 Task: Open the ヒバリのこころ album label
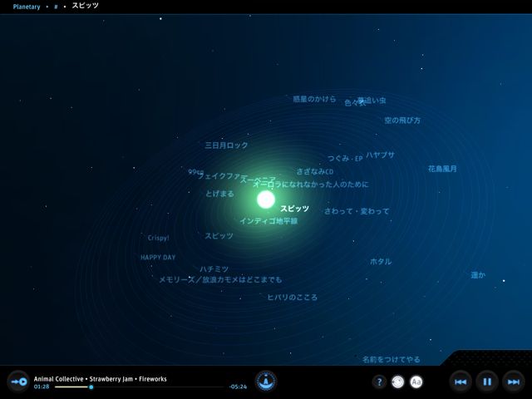click(x=293, y=298)
